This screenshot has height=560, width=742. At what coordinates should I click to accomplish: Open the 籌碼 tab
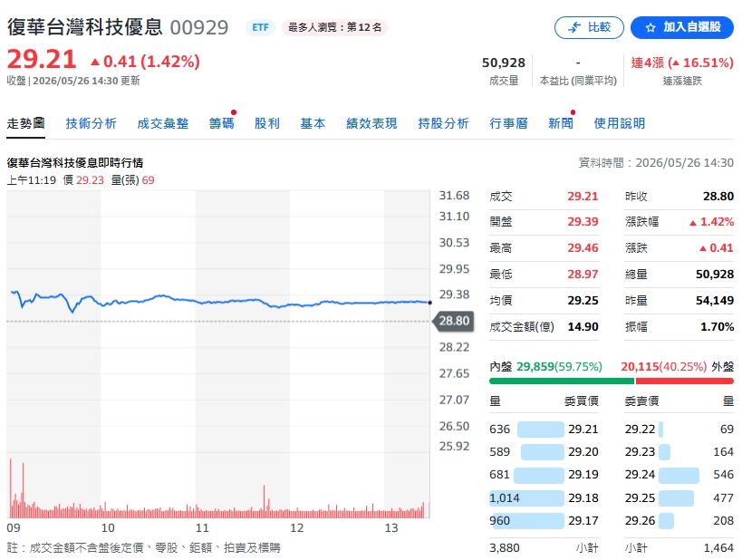[x=221, y=123]
